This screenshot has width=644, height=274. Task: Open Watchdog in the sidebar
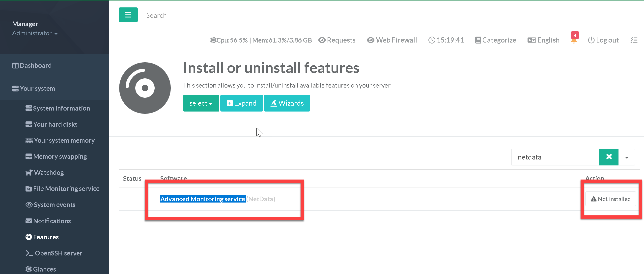point(45,172)
